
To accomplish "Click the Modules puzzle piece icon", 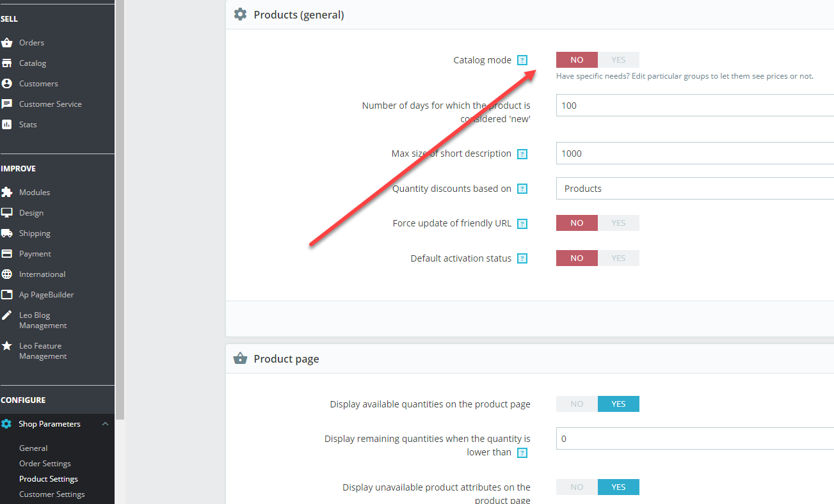I will click(x=7, y=193).
